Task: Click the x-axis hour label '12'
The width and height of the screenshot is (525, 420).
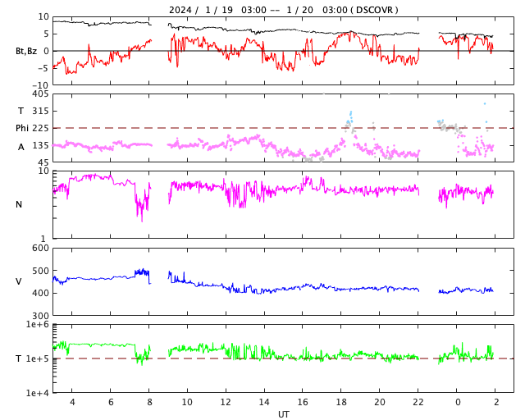Action: coord(226,402)
